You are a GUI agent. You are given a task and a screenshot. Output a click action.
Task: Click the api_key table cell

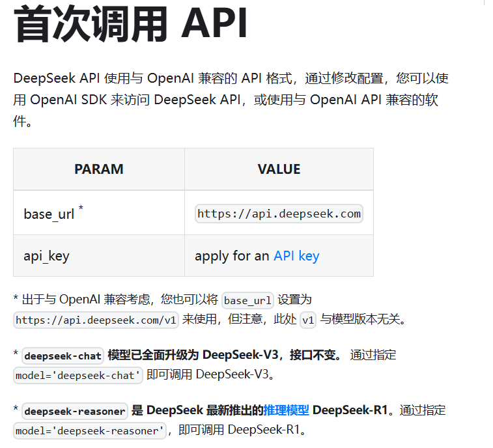pos(99,256)
